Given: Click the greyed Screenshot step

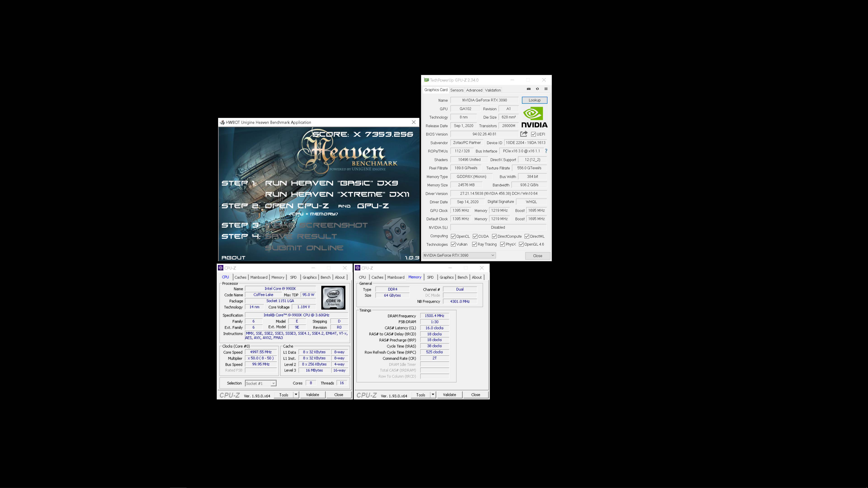Looking at the screenshot, I should click(316, 225).
